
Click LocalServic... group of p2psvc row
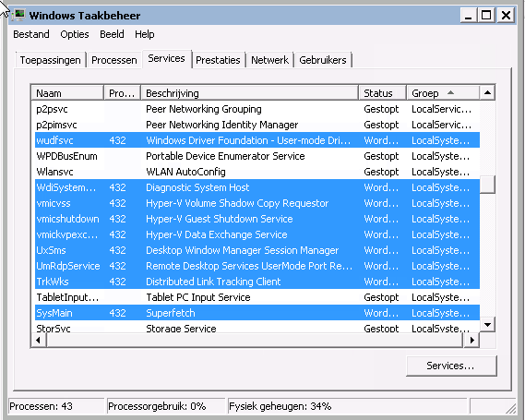(x=441, y=109)
